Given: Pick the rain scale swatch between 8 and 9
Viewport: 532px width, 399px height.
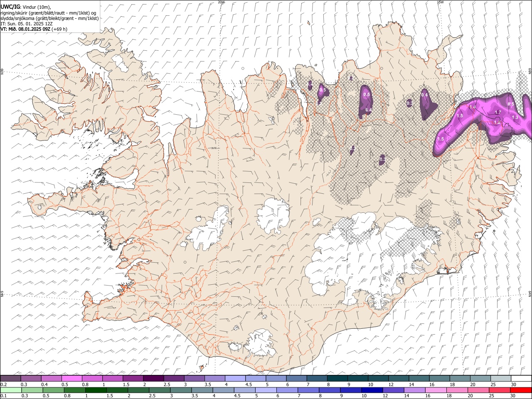Looking at the screenshot, I should pyautogui.click(x=330, y=390).
